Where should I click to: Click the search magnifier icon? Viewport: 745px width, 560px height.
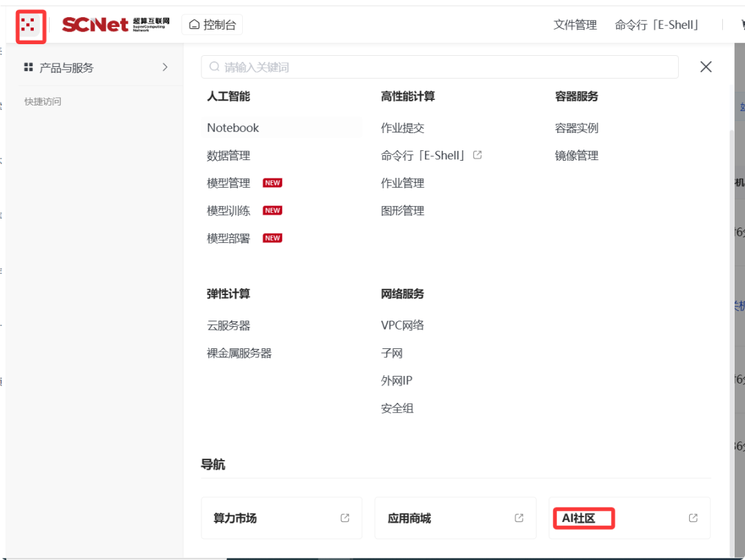[215, 66]
